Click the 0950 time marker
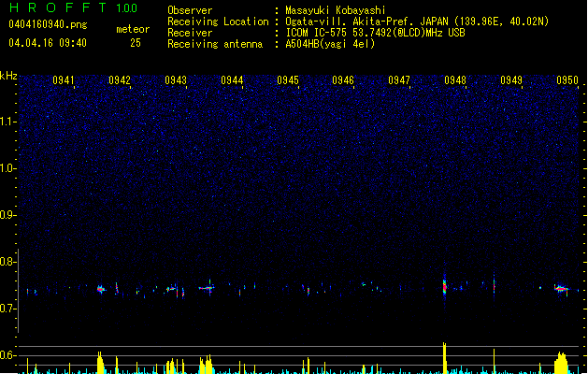 pos(567,80)
